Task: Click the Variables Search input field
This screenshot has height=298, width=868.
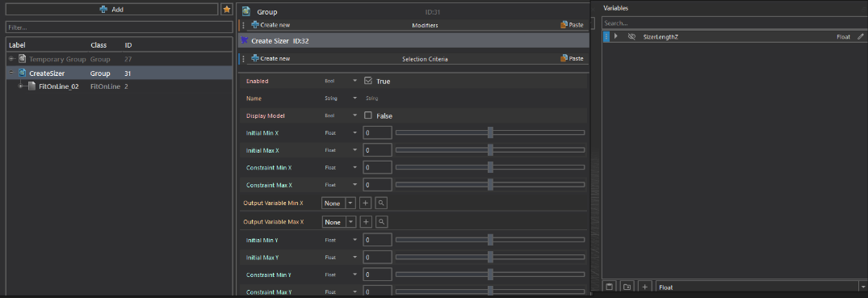Action: 734,23
